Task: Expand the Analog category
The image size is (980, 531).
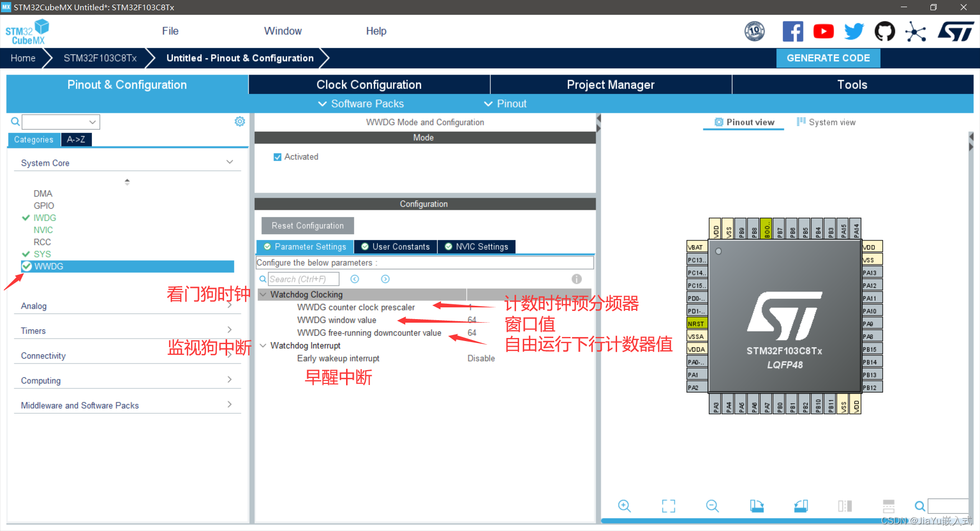Action: 127,306
